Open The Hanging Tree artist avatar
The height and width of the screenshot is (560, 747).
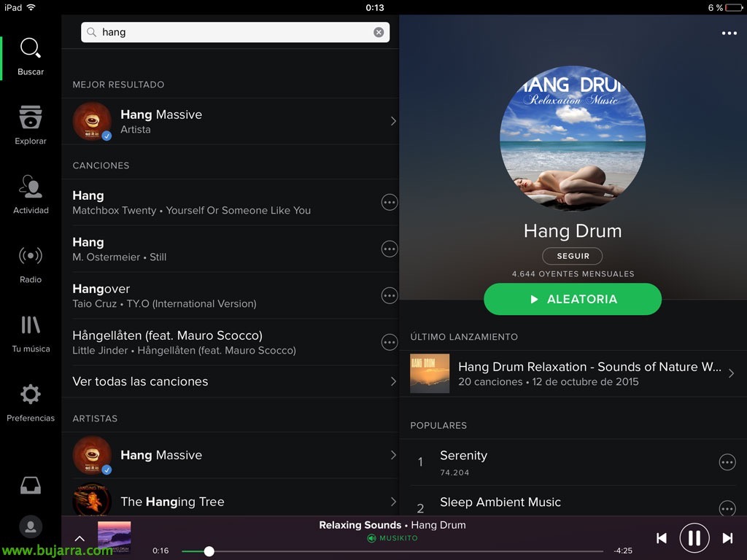coord(92,500)
